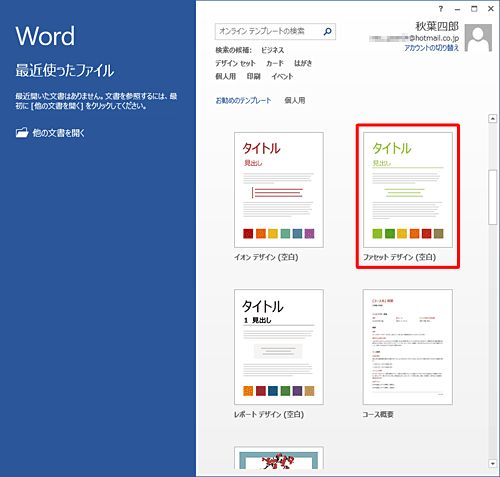
Task: Open 他の文書を開く link
Action: (x=58, y=133)
